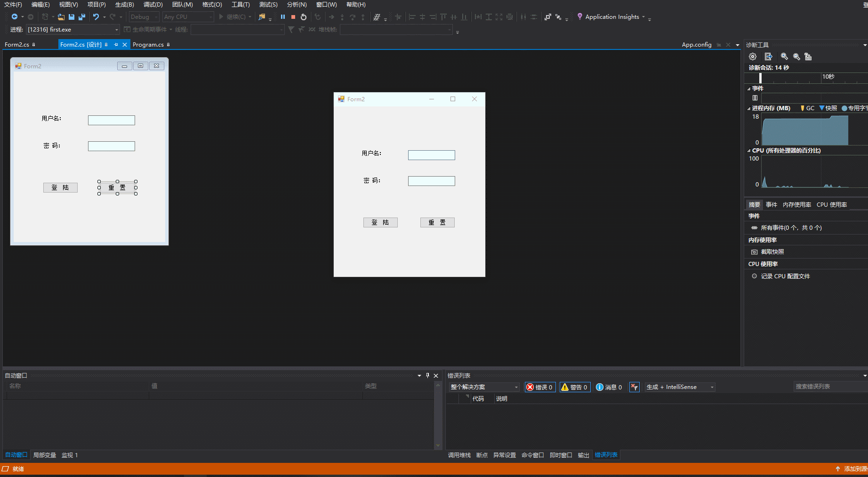Image resolution: width=868 pixels, height=477 pixels.
Task: Click the 搜索错误列表 search box
Action: click(x=830, y=387)
